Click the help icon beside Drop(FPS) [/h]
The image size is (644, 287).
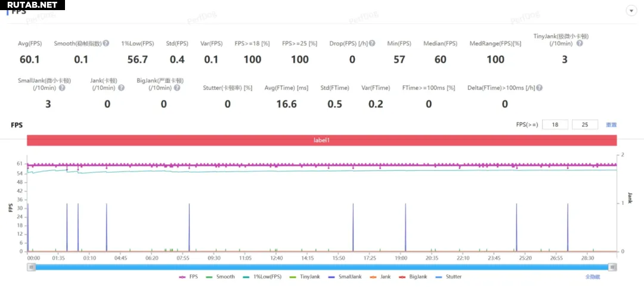(x=372, y=43)
